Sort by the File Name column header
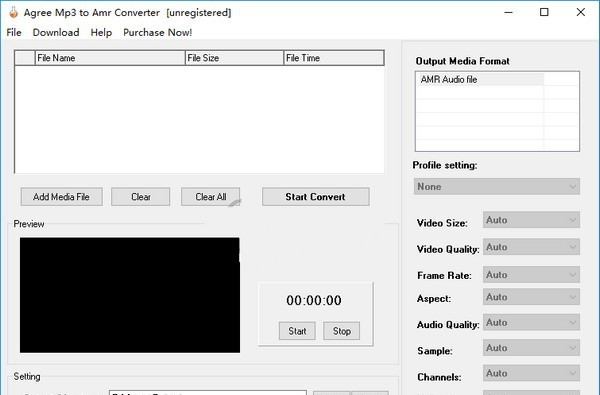 [x=110, y=58]
